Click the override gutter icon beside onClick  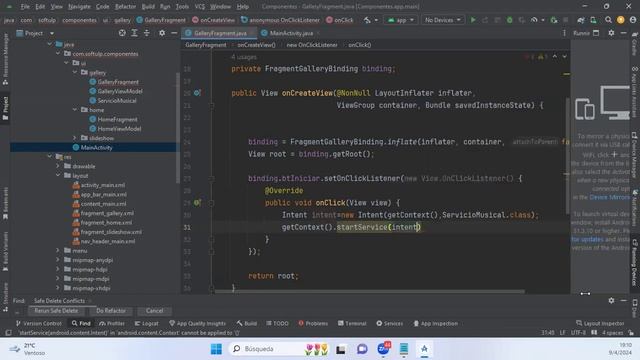tap(197, 202)
